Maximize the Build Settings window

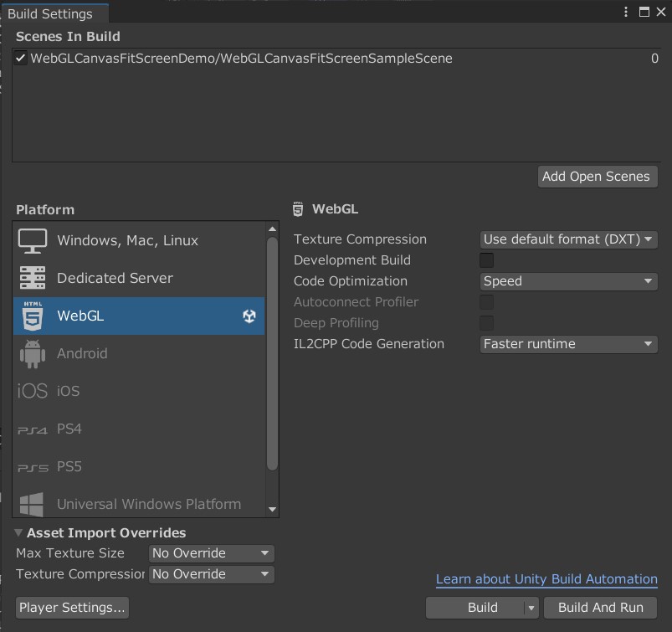coord(644,12)
